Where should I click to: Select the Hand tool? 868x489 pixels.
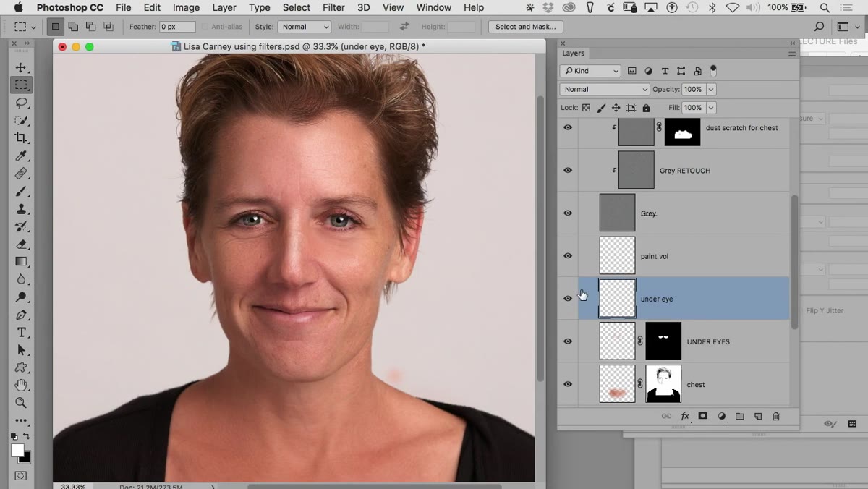coord(21,385)
